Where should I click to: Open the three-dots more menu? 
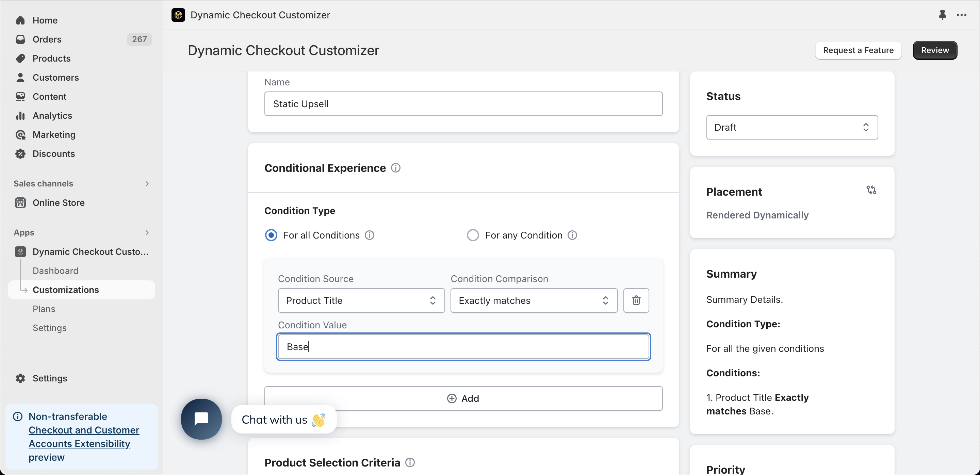click(x=961, y=15)
